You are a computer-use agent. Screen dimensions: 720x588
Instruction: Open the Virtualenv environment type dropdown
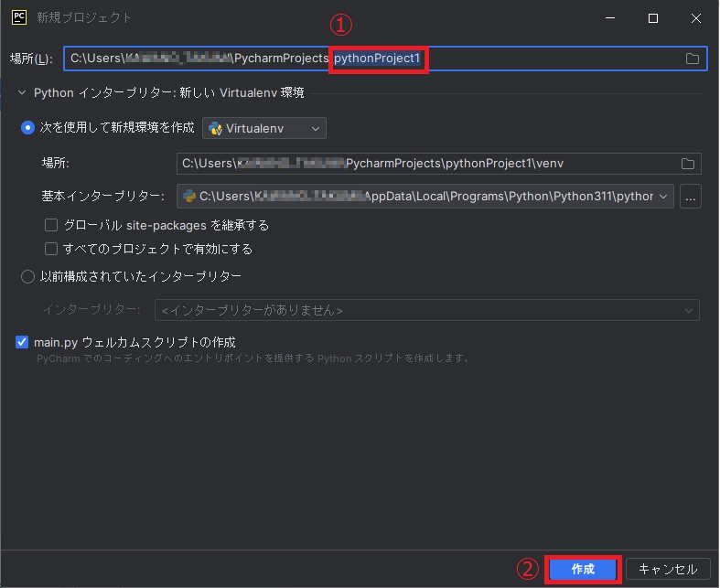(264, 129)
